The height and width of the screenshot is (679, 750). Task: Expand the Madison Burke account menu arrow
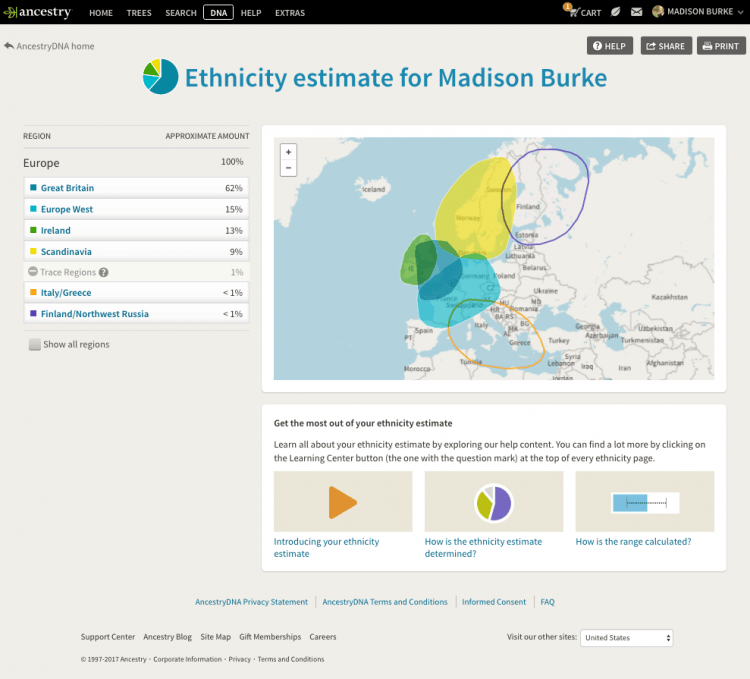coord(740,12)
